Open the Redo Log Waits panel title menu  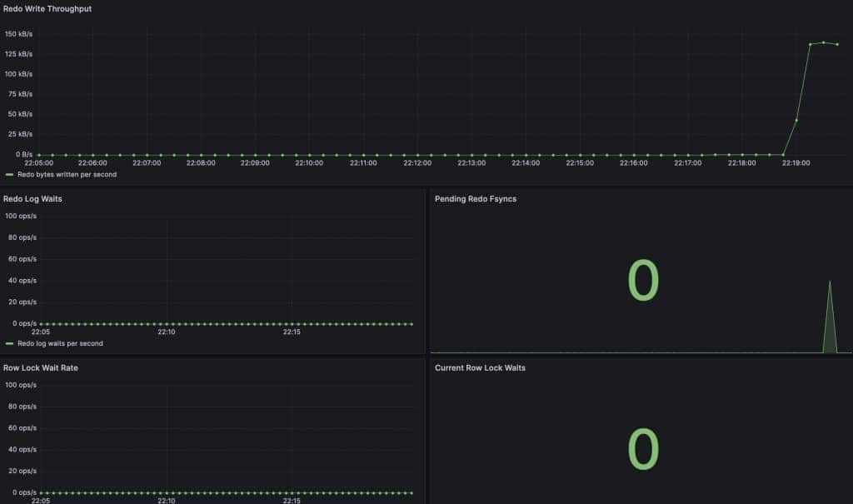(x=32, y=198)
